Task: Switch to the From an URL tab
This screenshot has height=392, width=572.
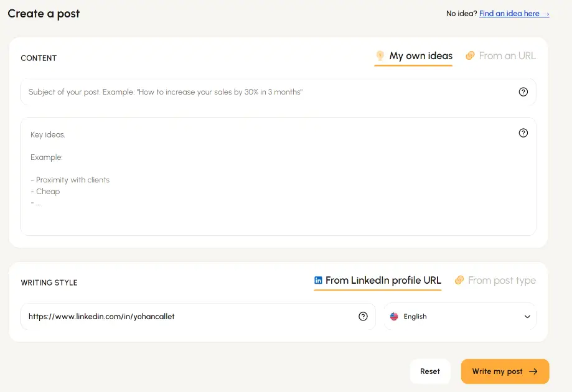Action: [507, 55]
